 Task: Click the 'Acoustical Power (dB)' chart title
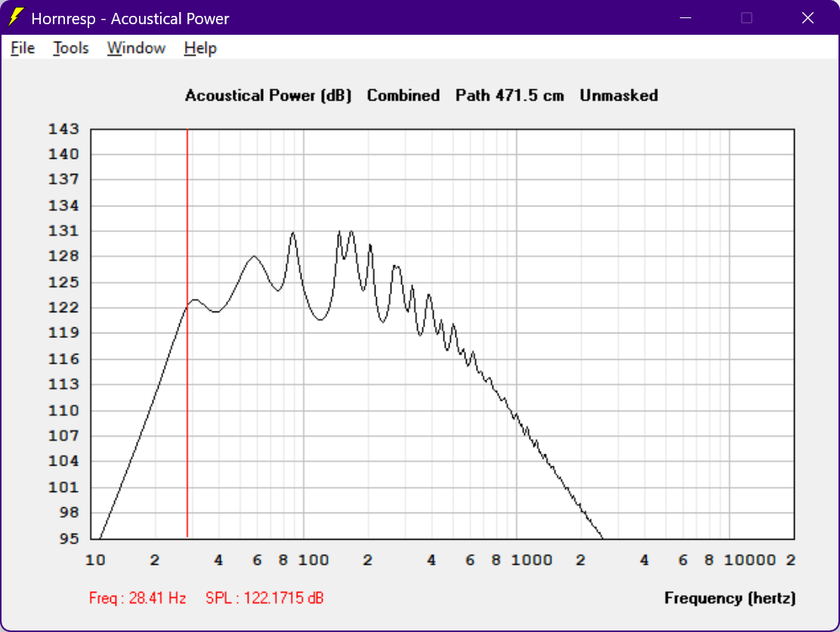point(268,95)
